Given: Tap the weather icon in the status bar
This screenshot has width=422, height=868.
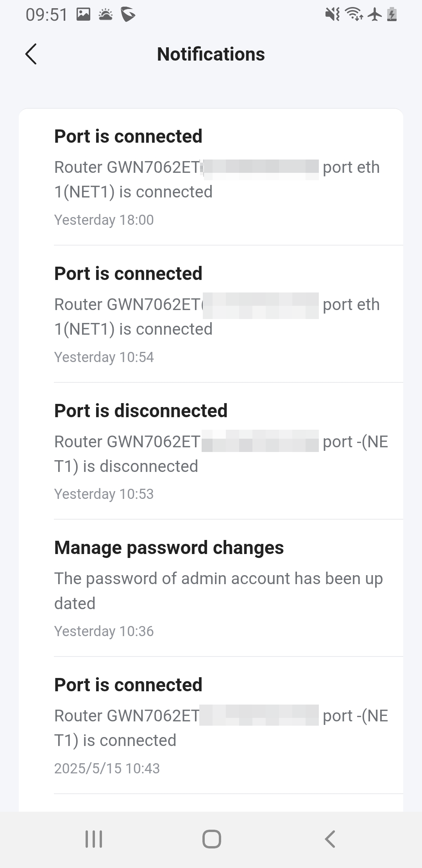Looking at the screenshot, I should (x=105, y=15).
